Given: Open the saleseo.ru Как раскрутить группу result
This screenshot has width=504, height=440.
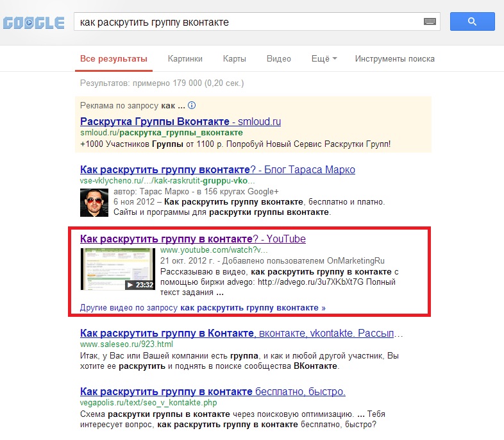Looking at the screenshot, I should [x=241, y=333].
